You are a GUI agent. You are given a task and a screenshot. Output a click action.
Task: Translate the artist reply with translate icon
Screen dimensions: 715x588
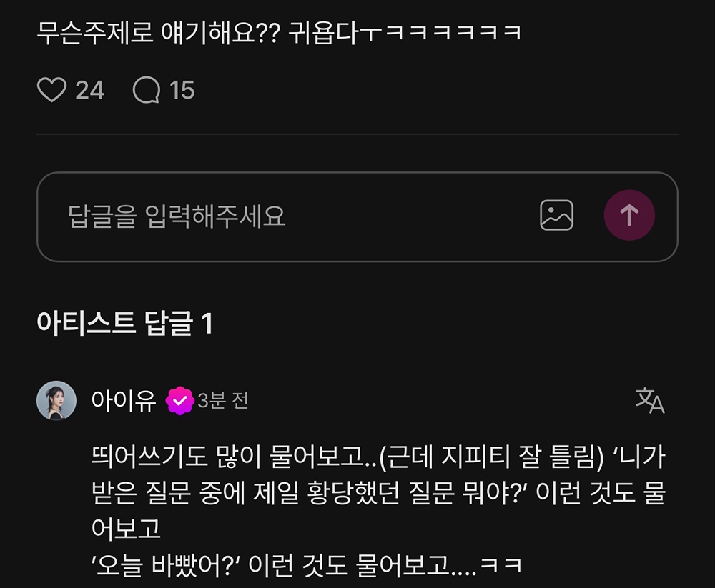click(650, 400)
